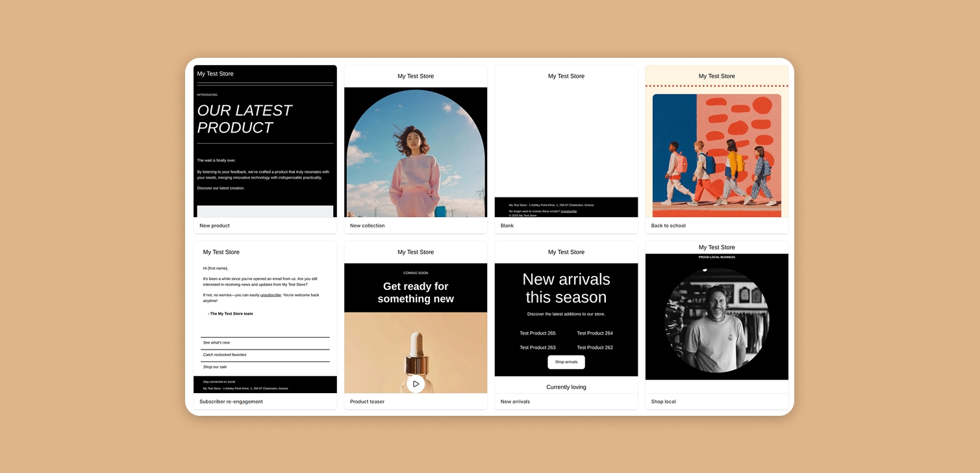Viewport: 980px width, 473px height.
Task: Click the Proud Local Business header in Shop local
Action: (716, 257)
